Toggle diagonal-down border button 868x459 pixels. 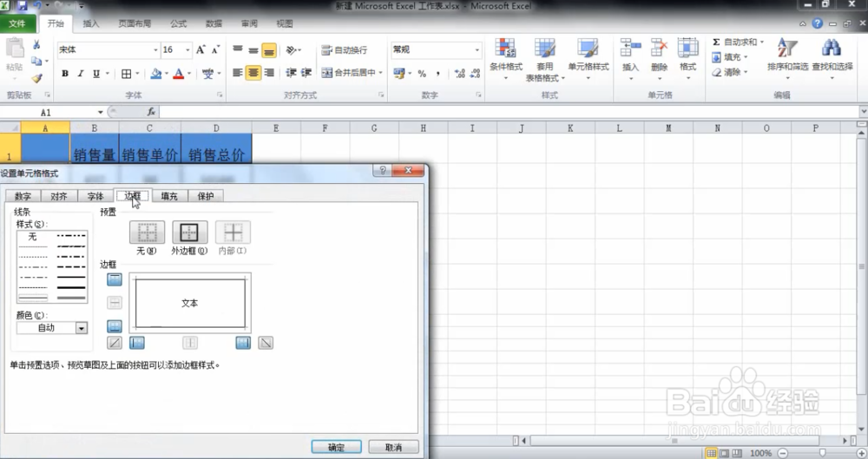(x=266, y=344)
